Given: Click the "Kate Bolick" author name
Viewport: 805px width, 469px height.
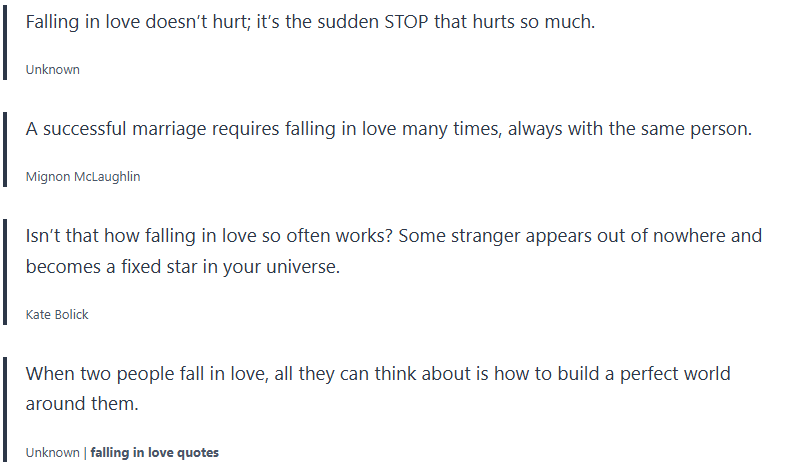Looking at the screenshot, I should coord(57,314).
